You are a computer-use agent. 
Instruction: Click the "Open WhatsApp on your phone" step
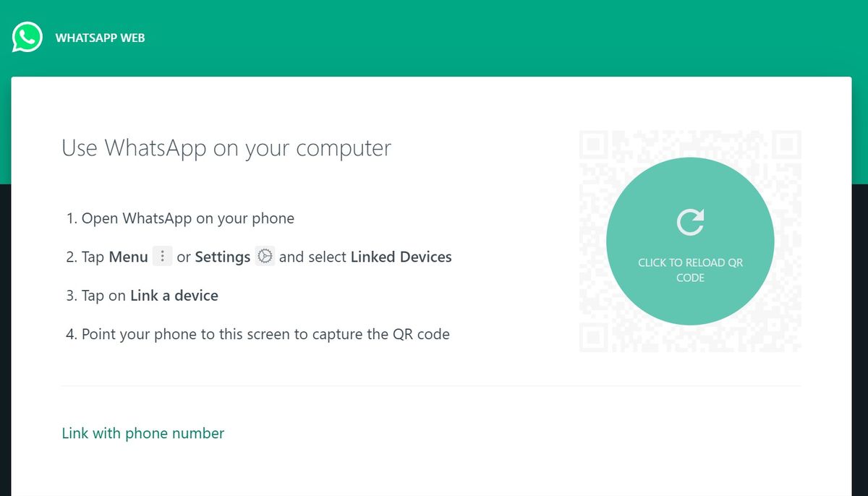[x=187, y=218]
